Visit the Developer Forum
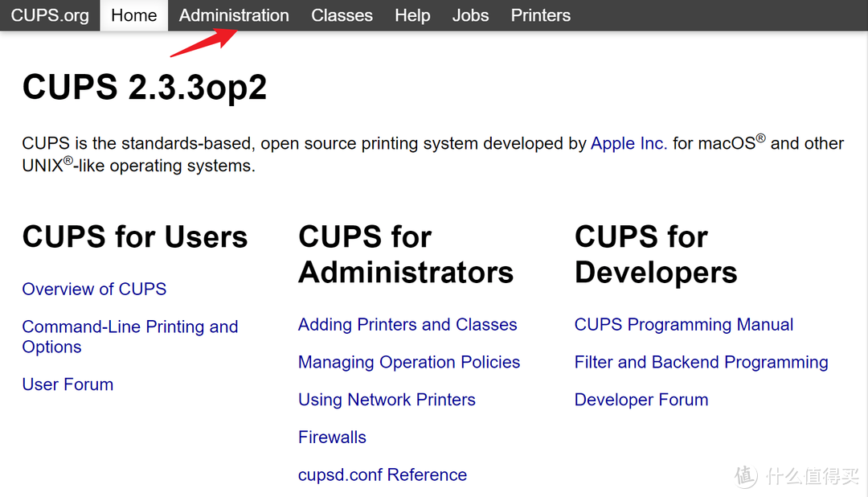The width and height of the screenshot is (868, 497). point(641,400)
